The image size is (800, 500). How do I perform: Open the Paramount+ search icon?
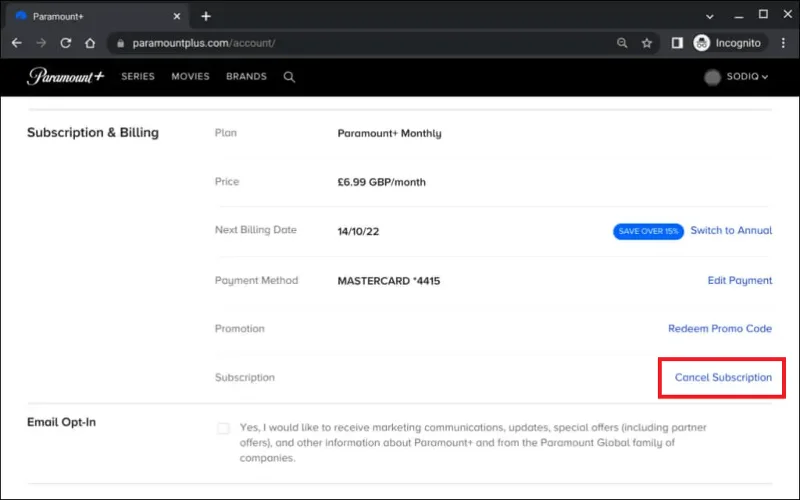(289, 77)
